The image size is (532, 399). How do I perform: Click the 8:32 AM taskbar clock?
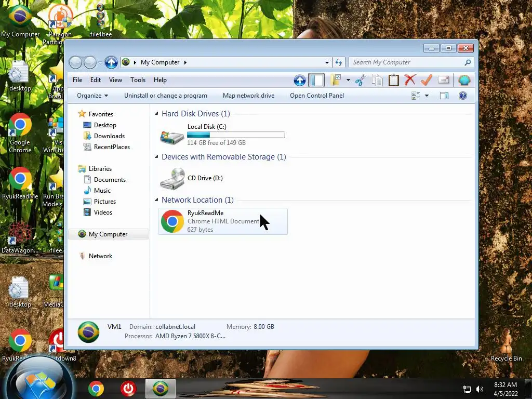point(506,389)
